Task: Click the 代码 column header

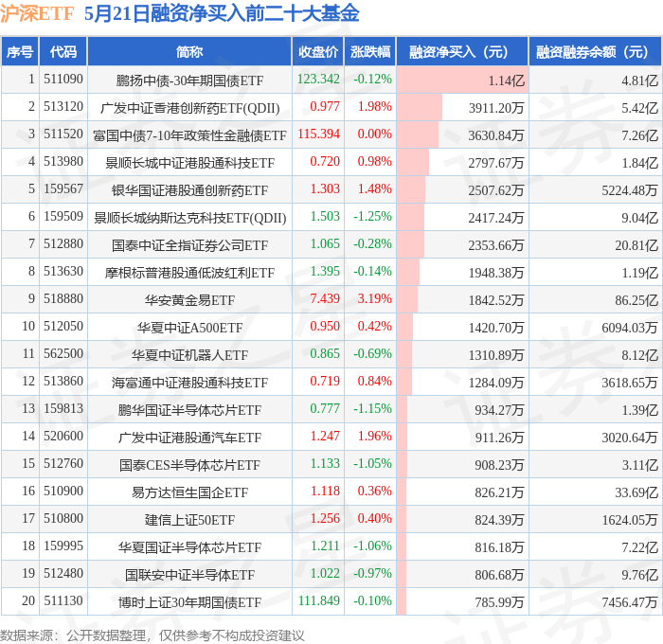Action: (x=63, y=51)
